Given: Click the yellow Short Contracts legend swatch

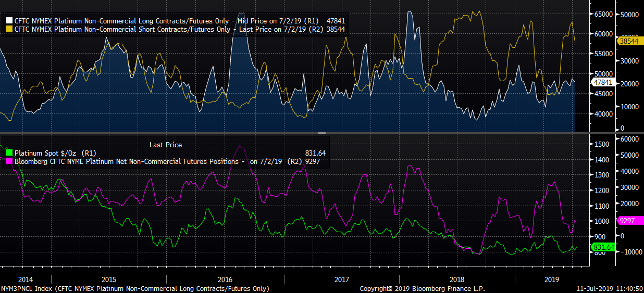Looking at the screenshot, I should (9, 30).
